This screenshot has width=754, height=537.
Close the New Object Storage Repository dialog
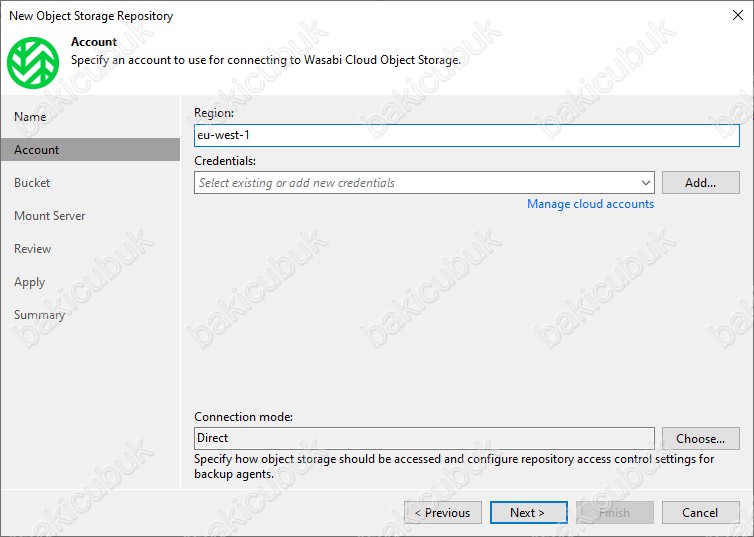[738, 15]
